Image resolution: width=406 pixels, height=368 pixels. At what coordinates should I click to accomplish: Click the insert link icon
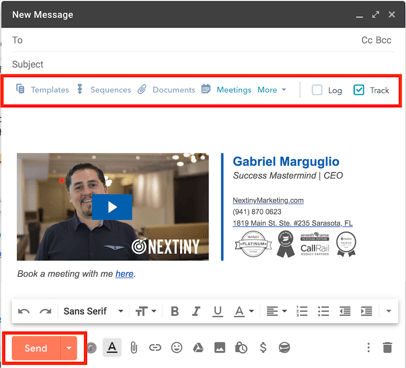155,348
